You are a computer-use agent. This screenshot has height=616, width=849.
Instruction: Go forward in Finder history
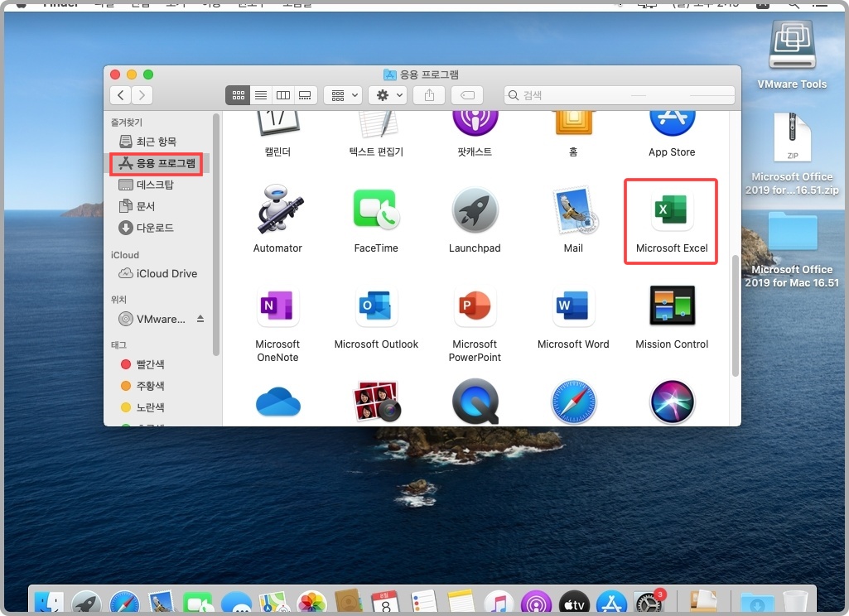click(142, 95)
